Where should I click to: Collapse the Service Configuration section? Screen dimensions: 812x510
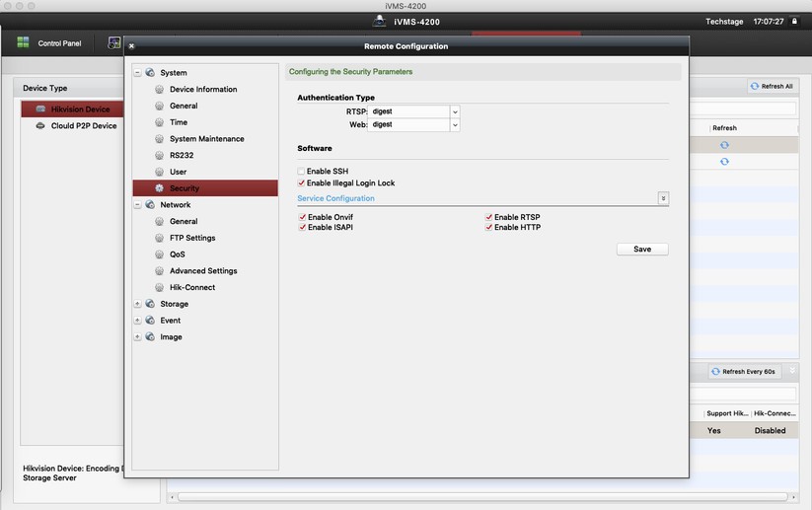(x=663, y=198)
